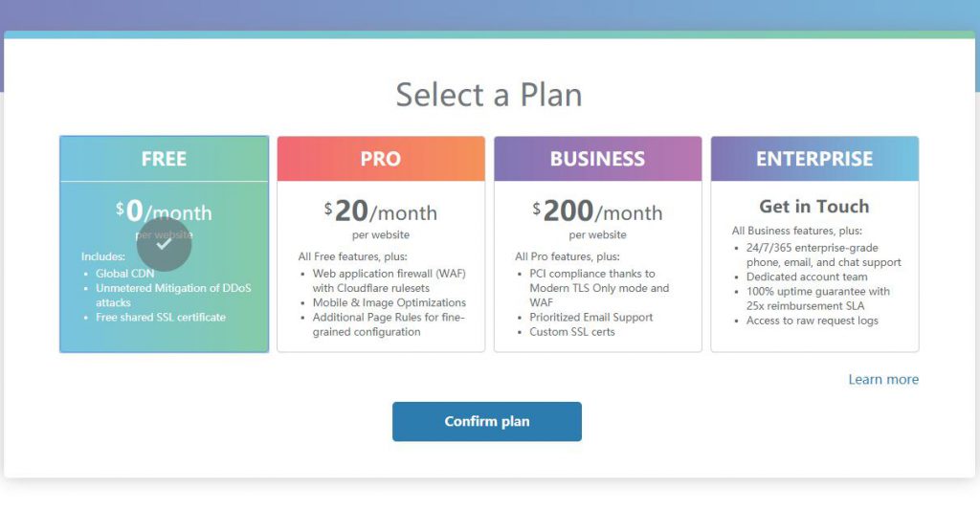Select the PRO plan header
The image size is (980, 532).
[381, 159]
